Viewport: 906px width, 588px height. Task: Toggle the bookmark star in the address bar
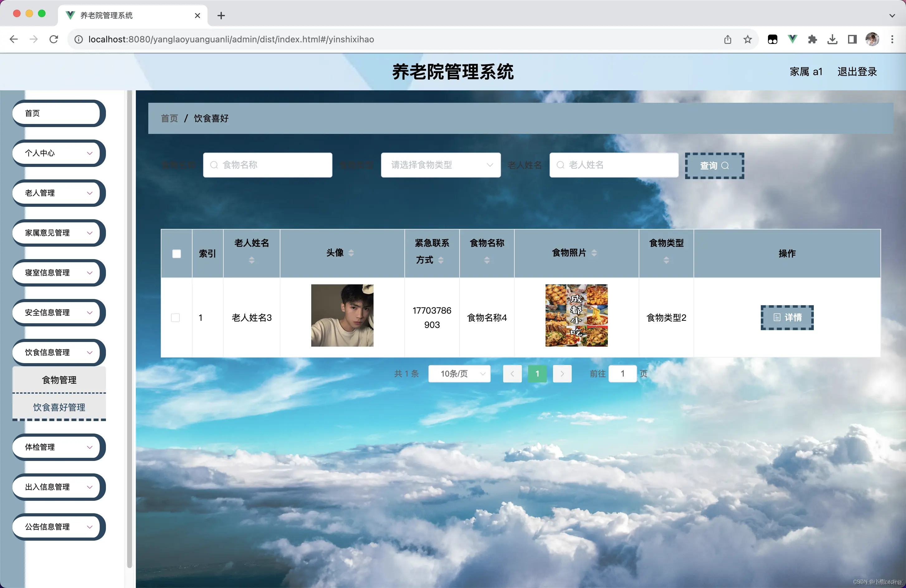click(748, 39)
